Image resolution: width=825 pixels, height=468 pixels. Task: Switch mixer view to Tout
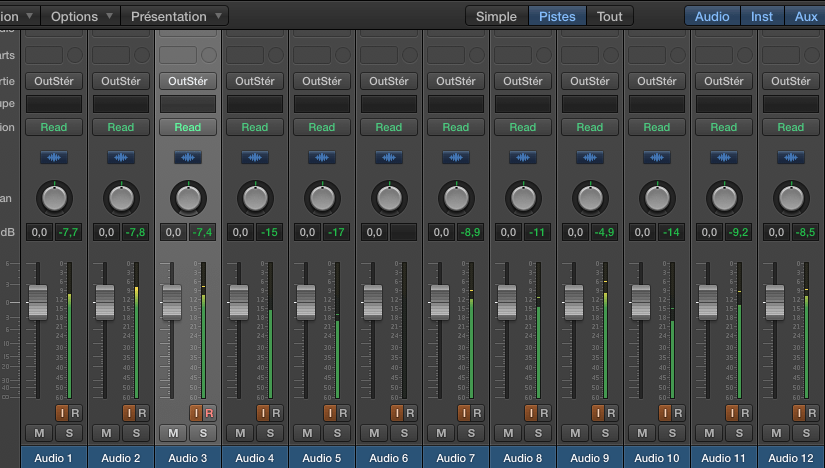[609, 16]
